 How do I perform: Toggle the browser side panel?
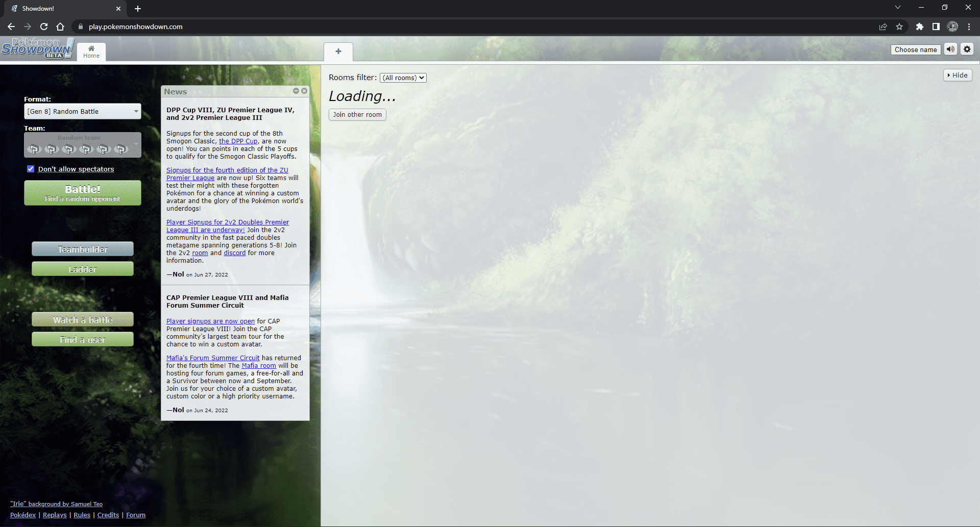[936, 27]
